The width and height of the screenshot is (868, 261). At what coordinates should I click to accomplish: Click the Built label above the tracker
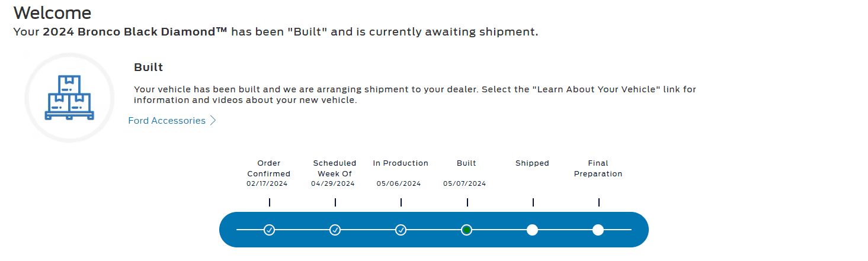tap(466, 163)
